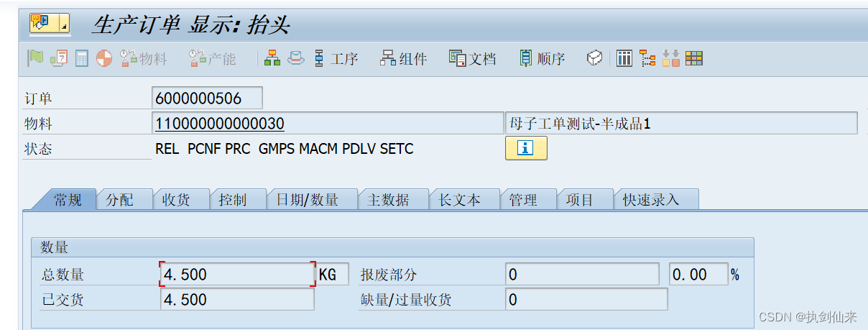Click the cost calculator icon
868x330 pixels.
point(81,58)
